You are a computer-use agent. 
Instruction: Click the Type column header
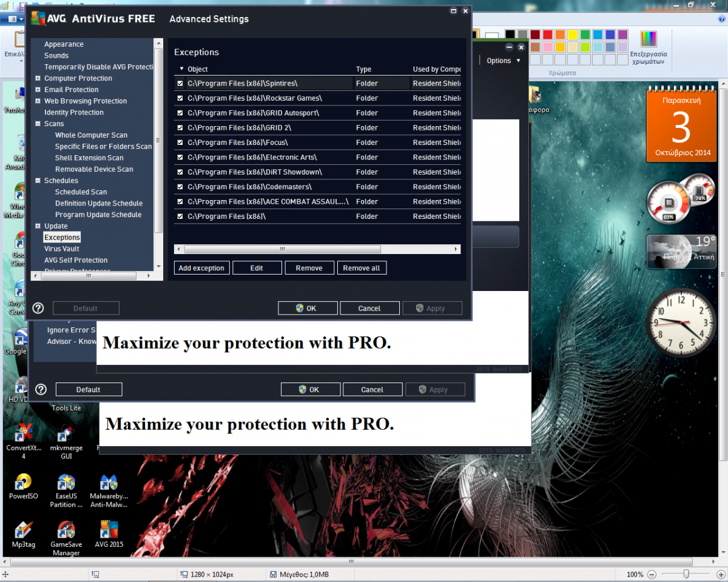(363, 69)
